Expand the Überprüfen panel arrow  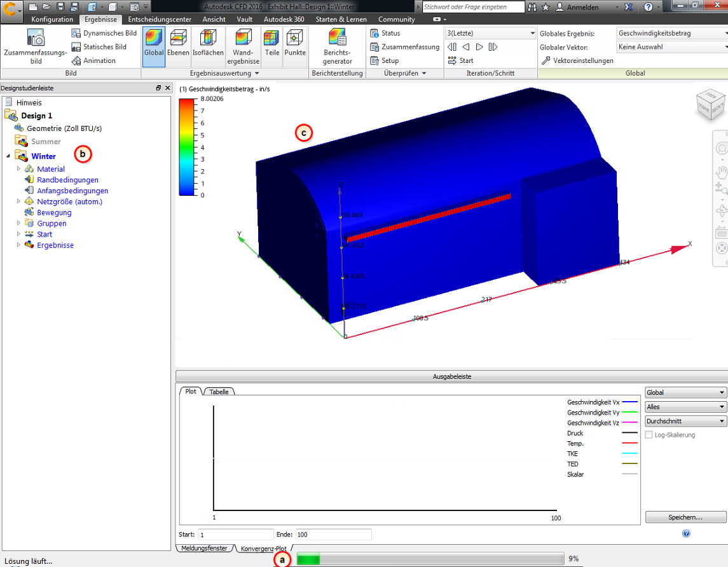424,73
